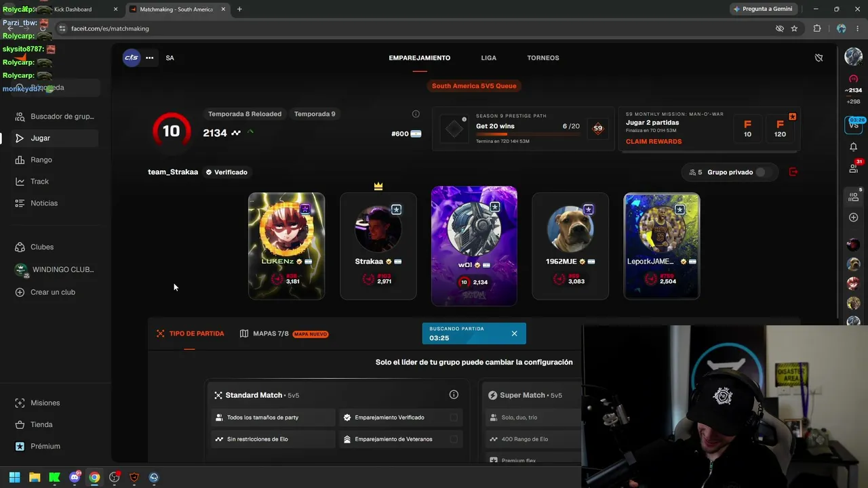Click the Pregunta a Gemini button
Image resolution: width=868 pixels, height=488 pixels.
pyautogui.click(x=763, y=9)
